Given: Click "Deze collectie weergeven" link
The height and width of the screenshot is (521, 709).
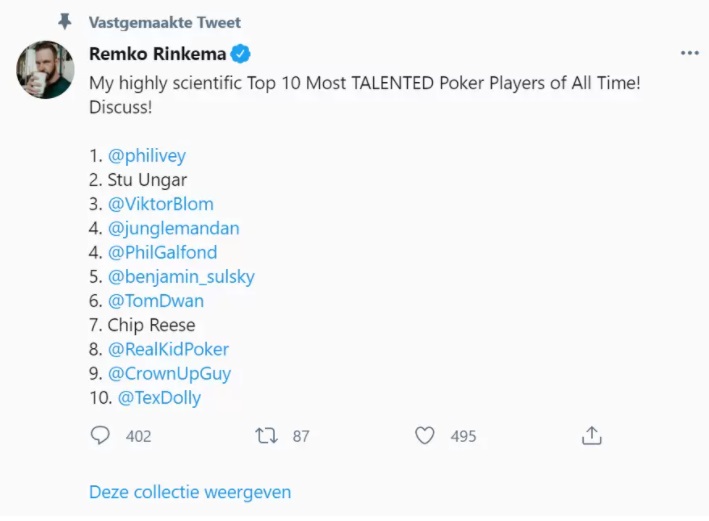Looking at the screenshot, I should click(190, 492).
